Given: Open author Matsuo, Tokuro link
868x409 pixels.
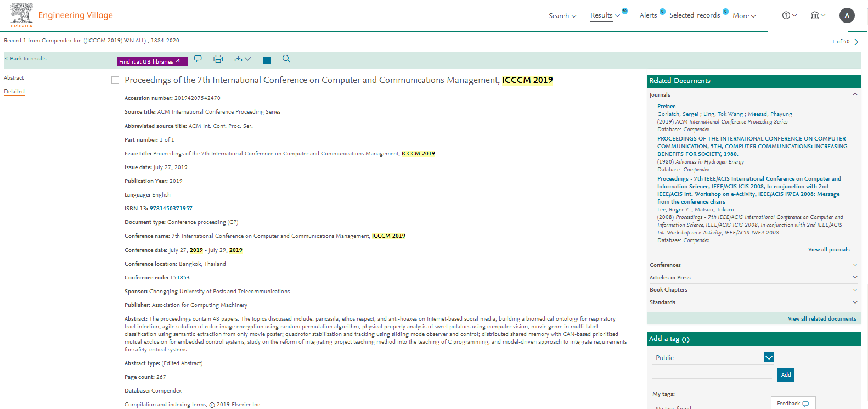Looking at the screenshot, I should 714,210.
